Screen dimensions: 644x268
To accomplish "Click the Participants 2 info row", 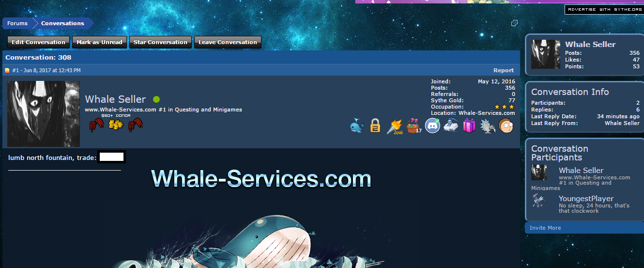I will coord(585,103).
